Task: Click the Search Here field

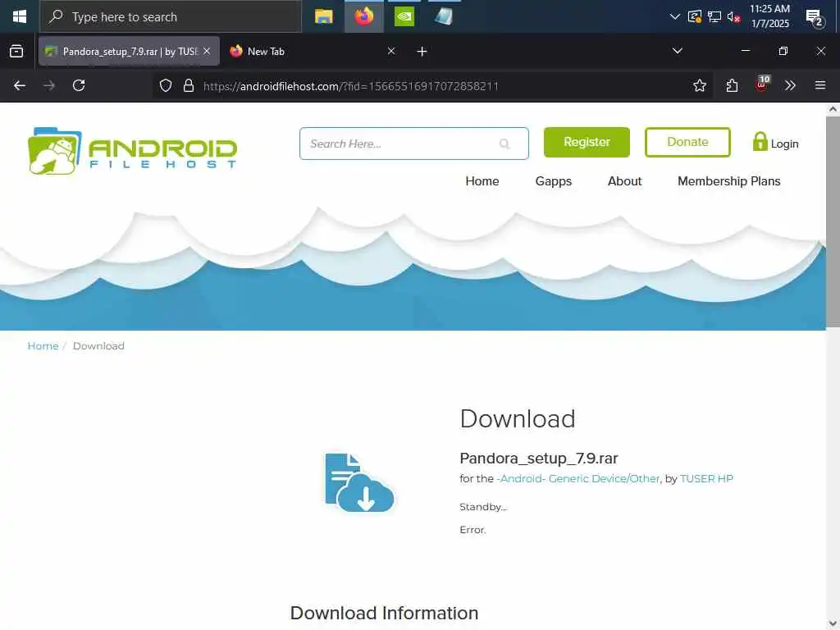Action: click(x=413, y=144)
